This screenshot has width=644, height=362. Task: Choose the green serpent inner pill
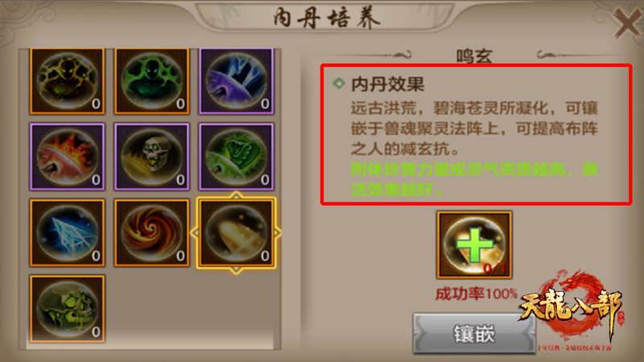237,157
